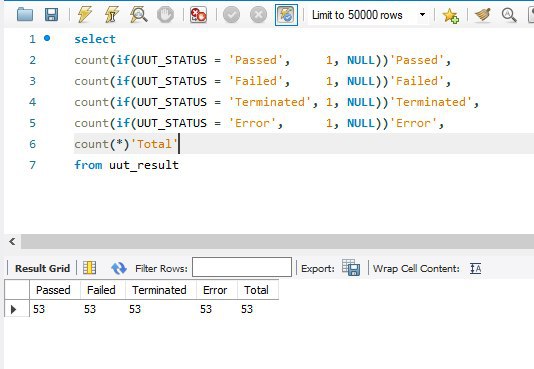
Task: Rollback transaction X icon
Action: click(258, 15)
